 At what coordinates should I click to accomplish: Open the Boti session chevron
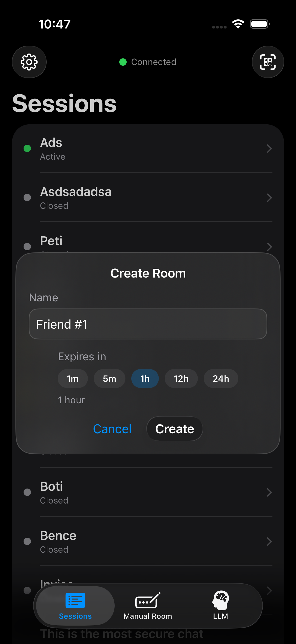tap(269, 492)
